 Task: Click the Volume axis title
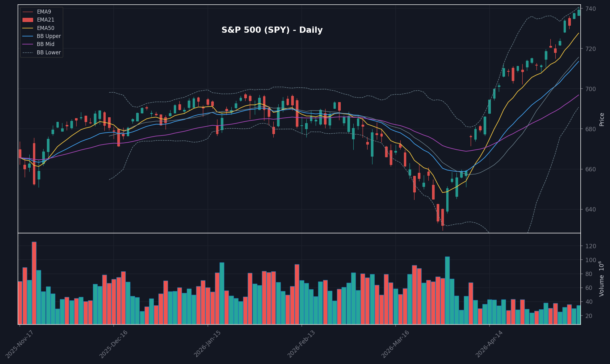(x=602, y=279)
